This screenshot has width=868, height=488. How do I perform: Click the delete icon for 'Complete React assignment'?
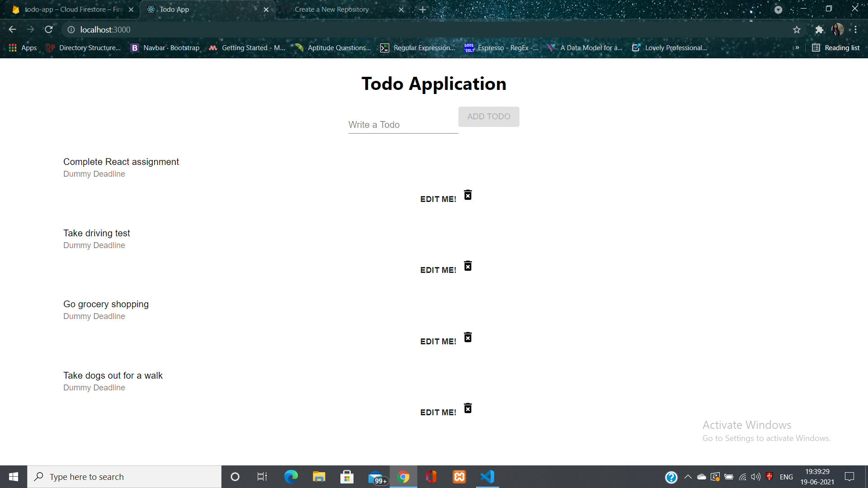pyautogui.click(x=468, y=196)
